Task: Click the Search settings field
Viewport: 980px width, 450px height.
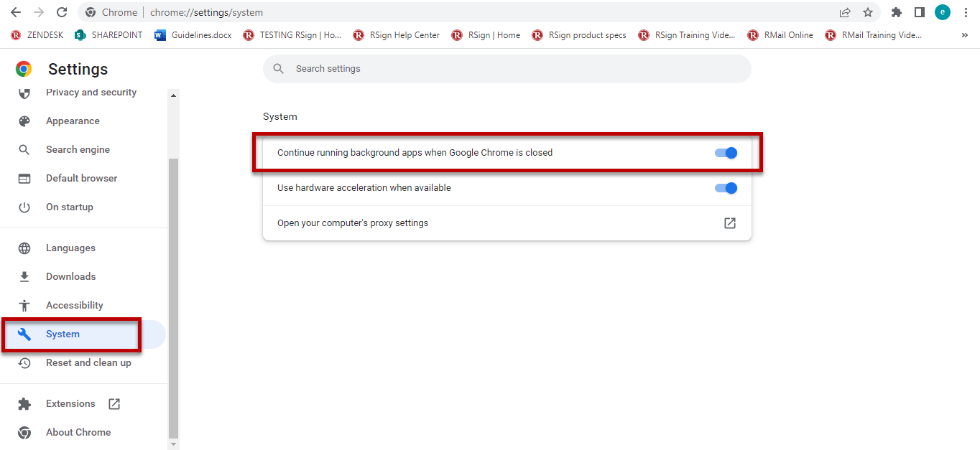Action: (x=507, y=69)
